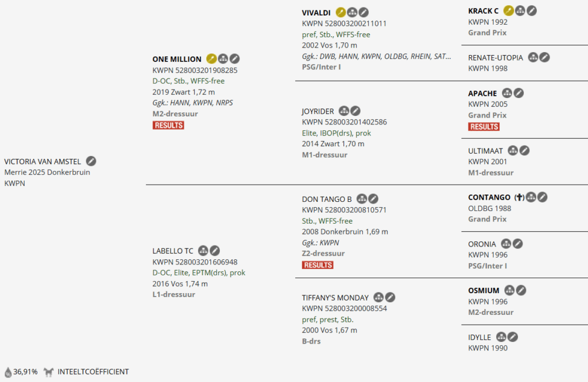Click the gold icon next to KRACK C
This screenshot has height=382, width=588.
click(x=508, y=10)
